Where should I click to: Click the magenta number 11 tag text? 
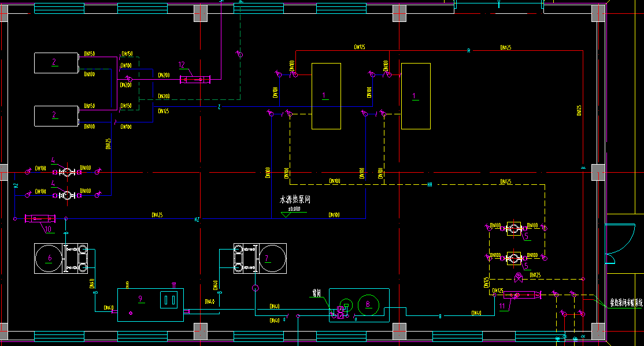pyautogui.click(x=502, y=306)
